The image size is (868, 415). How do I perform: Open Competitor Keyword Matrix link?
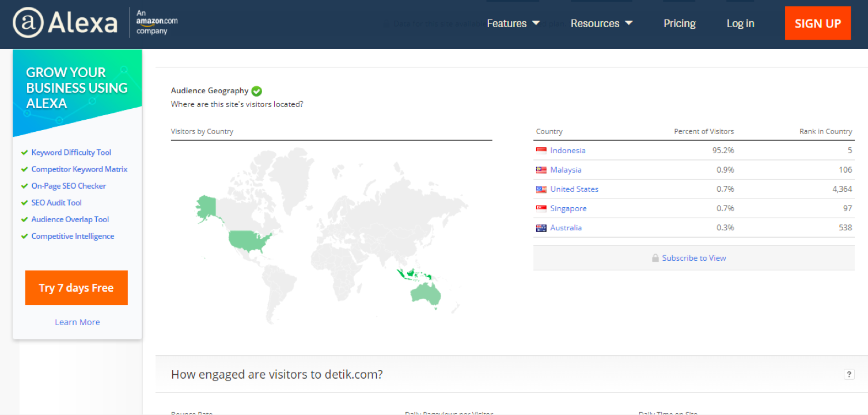[79, 169]
